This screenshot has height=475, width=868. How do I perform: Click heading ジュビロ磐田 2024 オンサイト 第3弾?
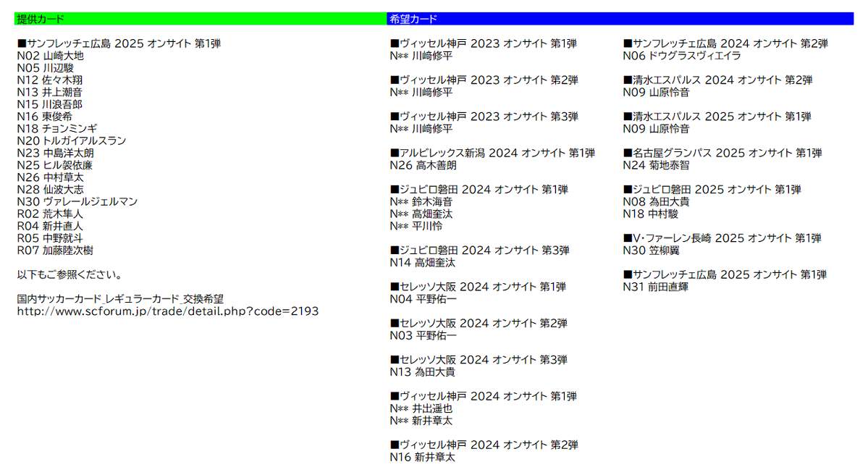click(479, 251)
